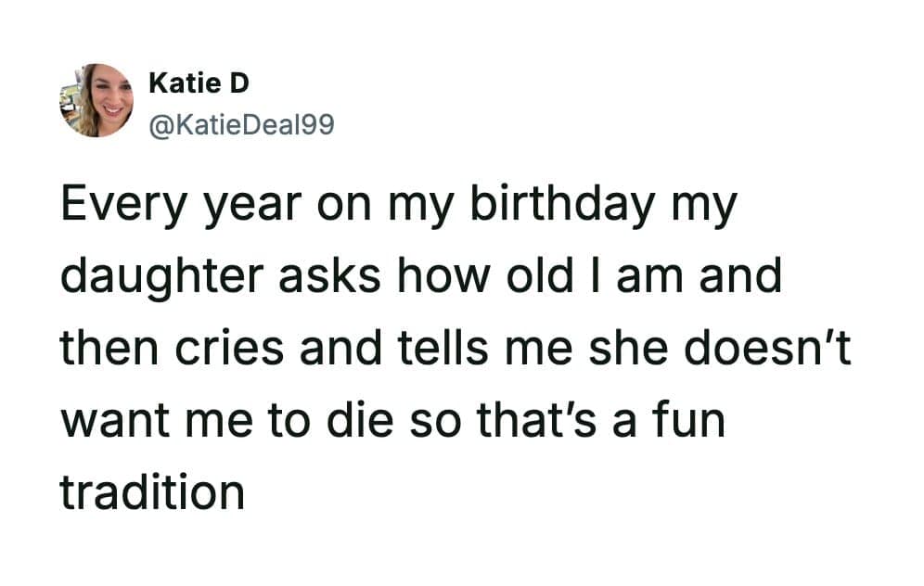Click Katie D's profile avatar photo
924x586 pixels.
[96, 100]
